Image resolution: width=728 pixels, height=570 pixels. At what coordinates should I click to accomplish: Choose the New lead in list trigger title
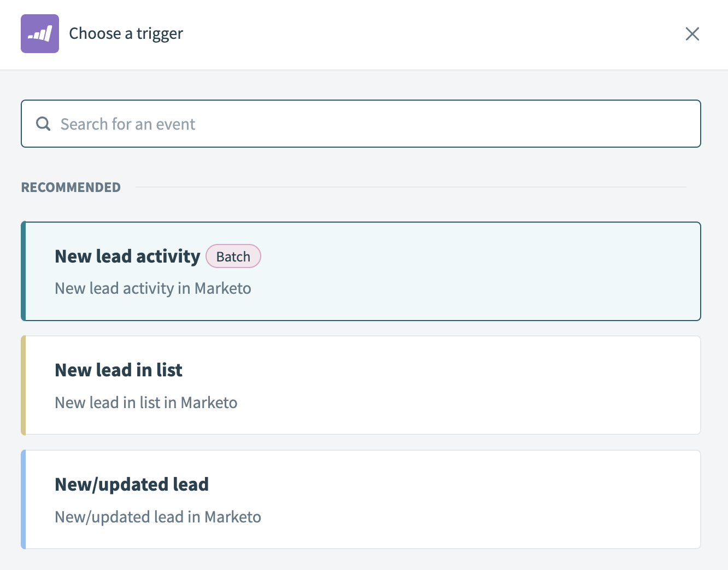[119, 370]
